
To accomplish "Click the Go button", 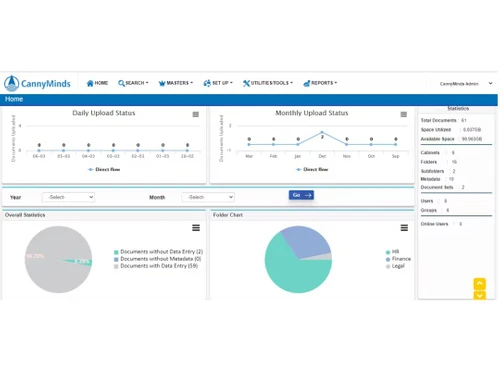I will pos(301,195).
